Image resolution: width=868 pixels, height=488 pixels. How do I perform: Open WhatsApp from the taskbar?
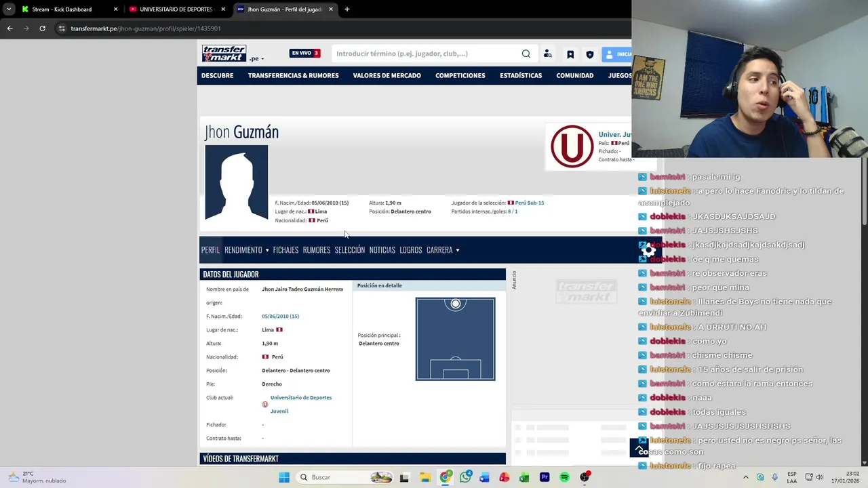tap(465, 477)
